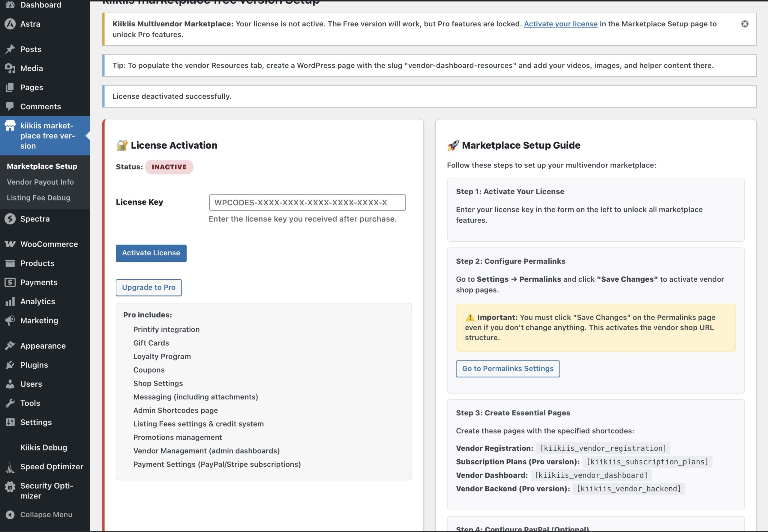The height and width of the screenshot is (532, 768).
Task: Click Vendor Management (admin dashboards) list item
Action: (x=206, y=451)
